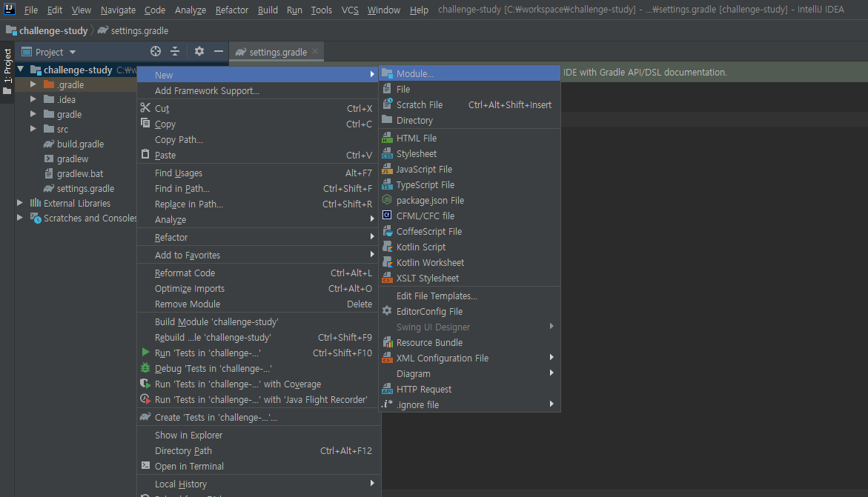Expand the gradle folder arrow

coord(33,114)
